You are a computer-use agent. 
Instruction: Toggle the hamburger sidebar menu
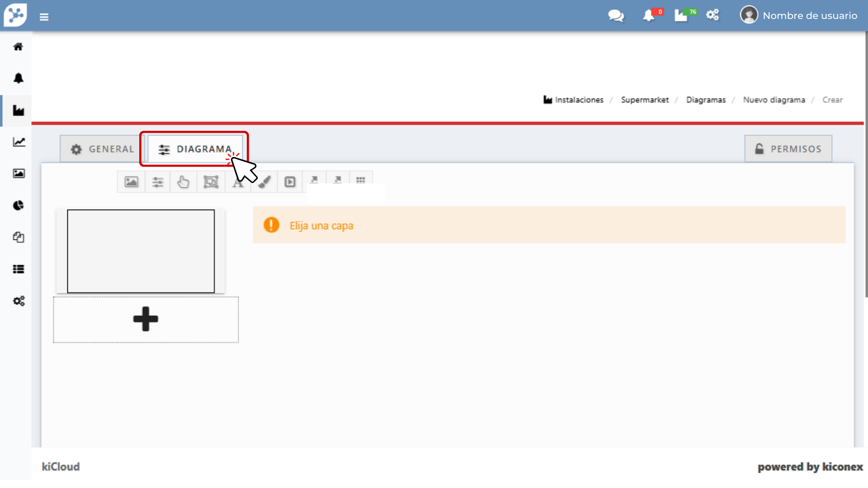pos(44,17)
